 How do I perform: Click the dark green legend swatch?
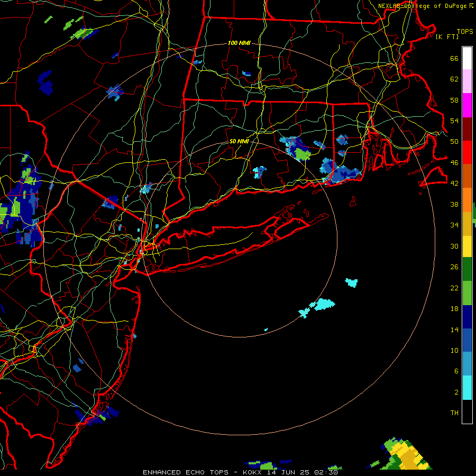click(467, 269)
